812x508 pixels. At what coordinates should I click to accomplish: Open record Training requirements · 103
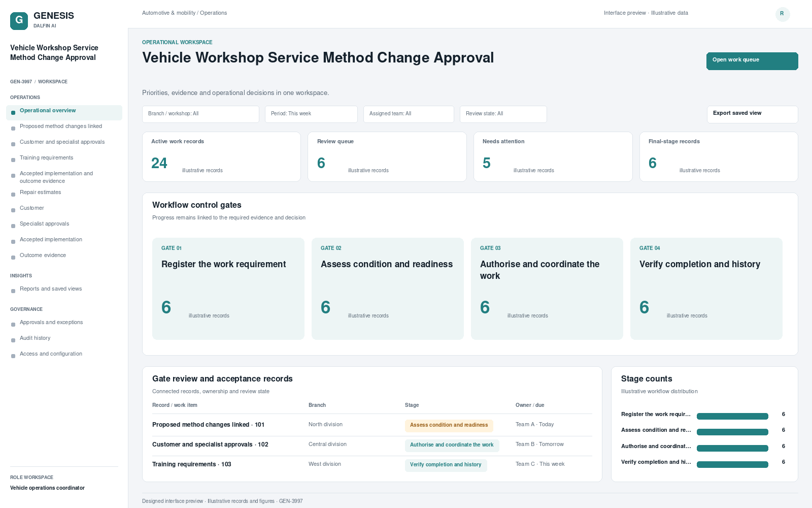point(191,464)
